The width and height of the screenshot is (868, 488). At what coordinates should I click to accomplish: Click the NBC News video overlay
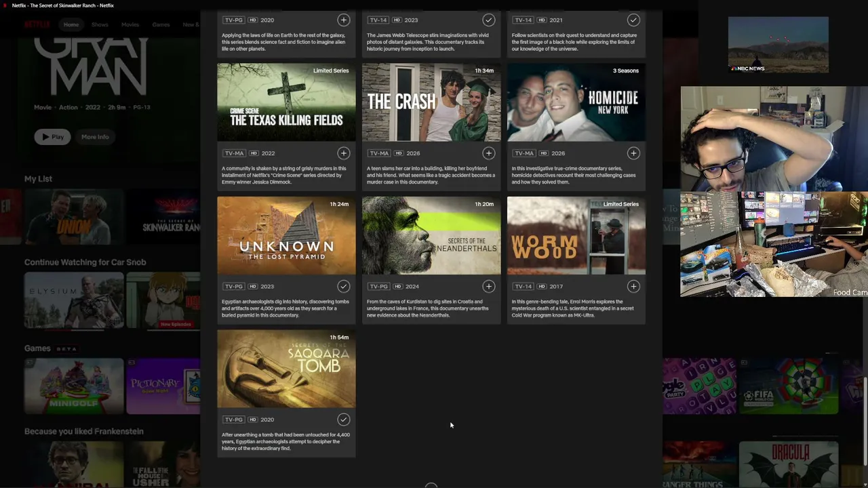tap(778, 45)
